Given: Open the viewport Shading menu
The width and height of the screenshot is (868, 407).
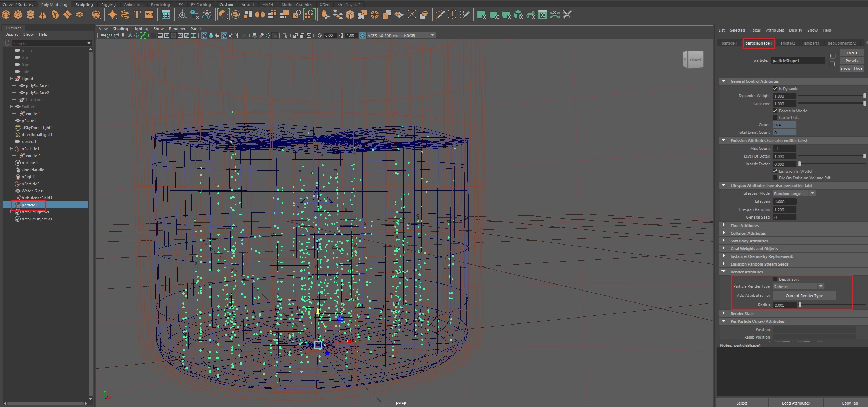Looking at the screenshot, I should click(x=120, y=29).
